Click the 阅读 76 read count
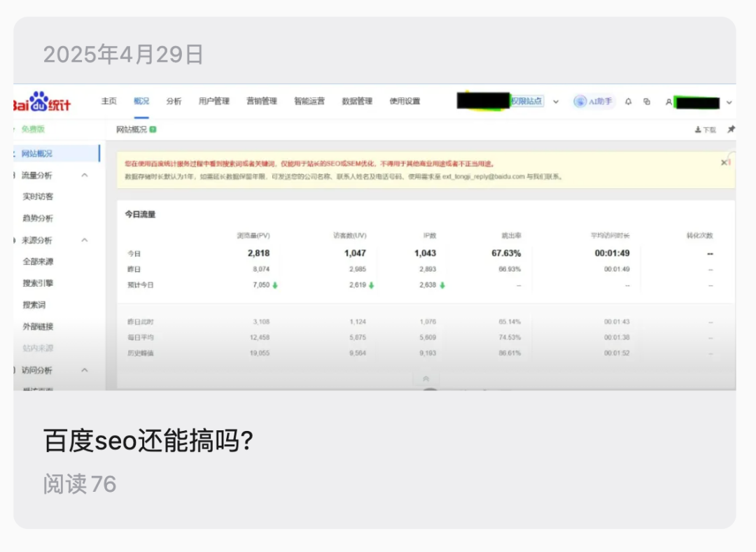The width and height of the screenshot is (756, 552). point(80,484)
